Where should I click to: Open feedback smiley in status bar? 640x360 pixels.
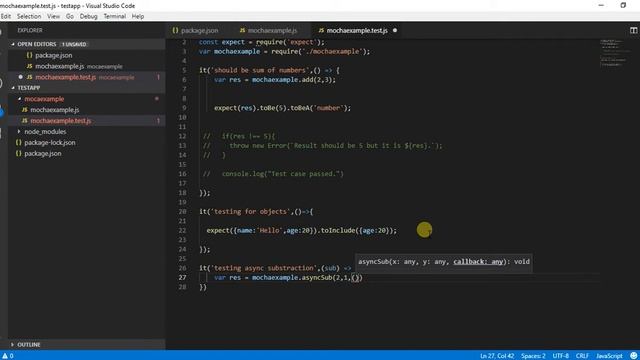coord(633,356)
